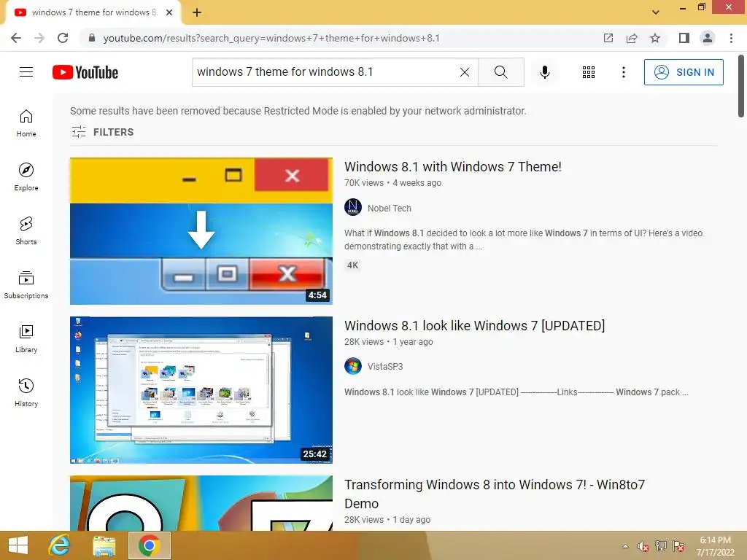The width and height of the screenshot is (747, 560).
Task: Click the lock site info icon
Action: pyautogui.click(x=92, y=38)
